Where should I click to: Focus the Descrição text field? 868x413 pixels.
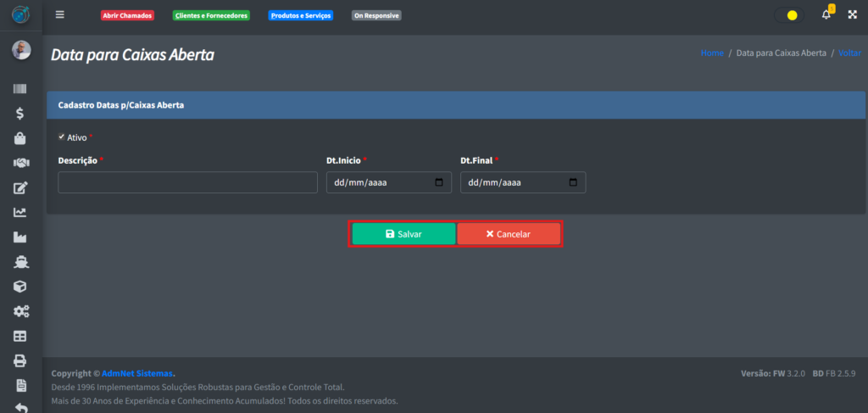tap(187, 182)
